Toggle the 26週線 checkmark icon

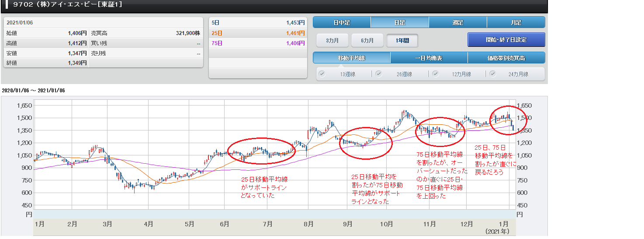[x=378, y=74]
